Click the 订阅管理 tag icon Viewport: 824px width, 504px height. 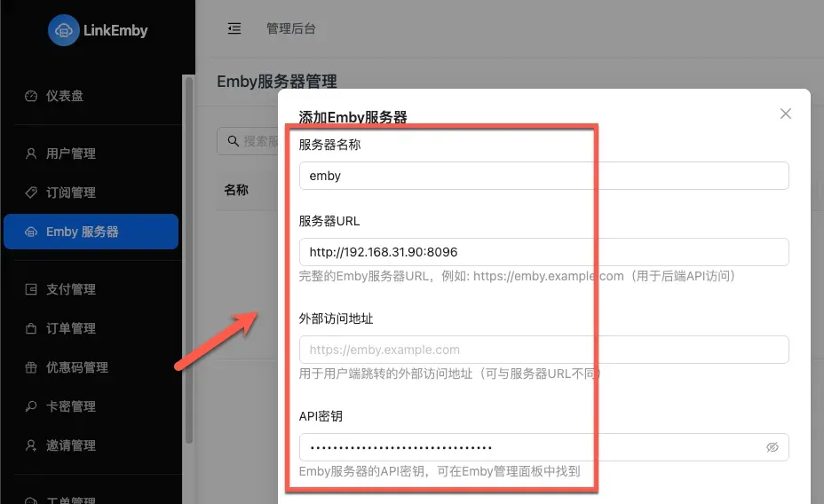tap(31, 193)
